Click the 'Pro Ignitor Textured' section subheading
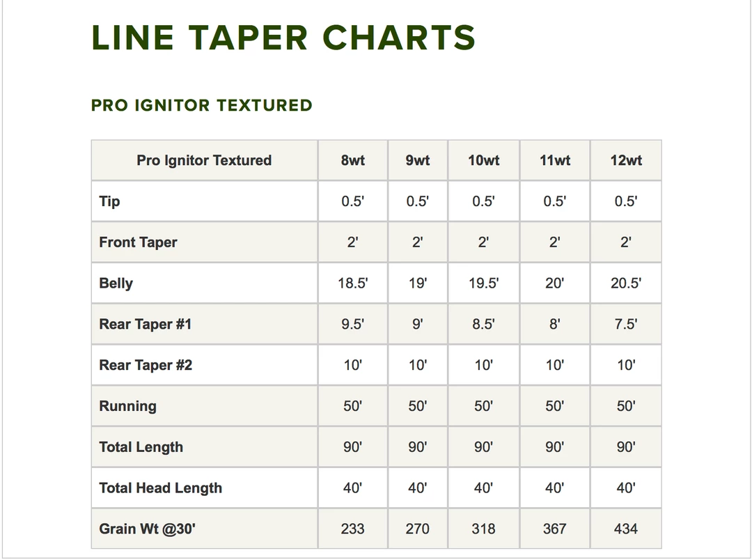752x560 pixels. coord(202,105)
